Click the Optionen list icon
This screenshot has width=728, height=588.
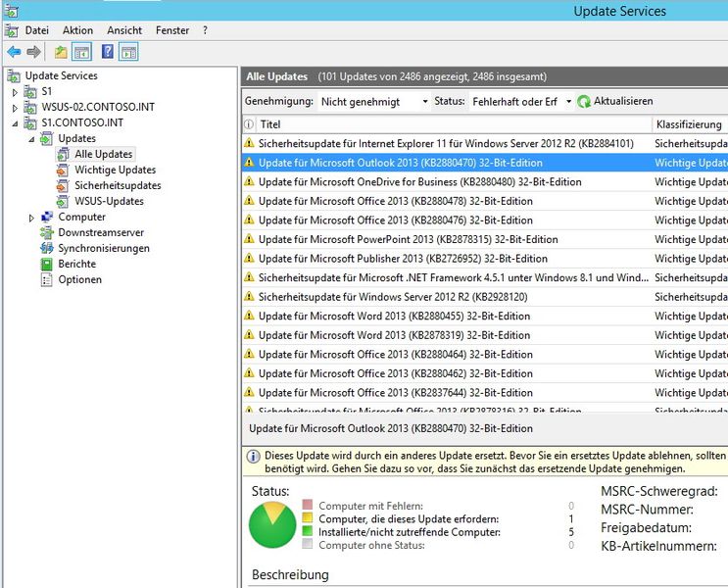tap(47, 280)
